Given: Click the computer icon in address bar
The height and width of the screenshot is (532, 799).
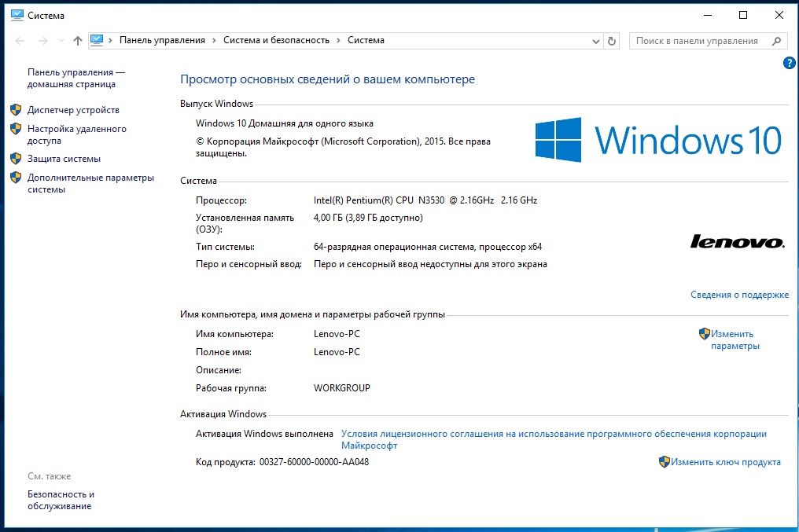Looking at the screenshot, I should click(x=98, y=40).
